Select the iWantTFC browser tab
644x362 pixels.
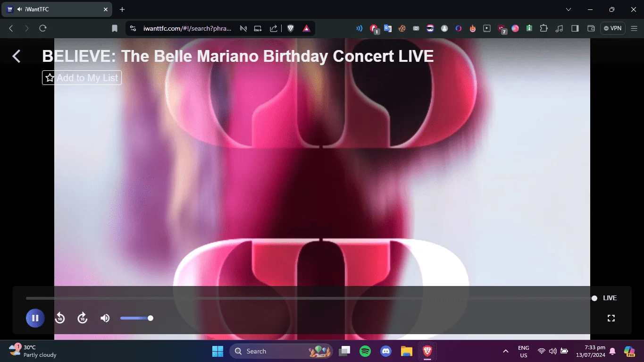58,9
